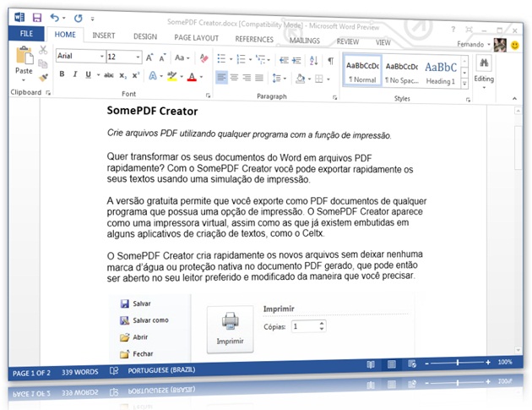Toggle Underline formatting

tap(88, 74)
